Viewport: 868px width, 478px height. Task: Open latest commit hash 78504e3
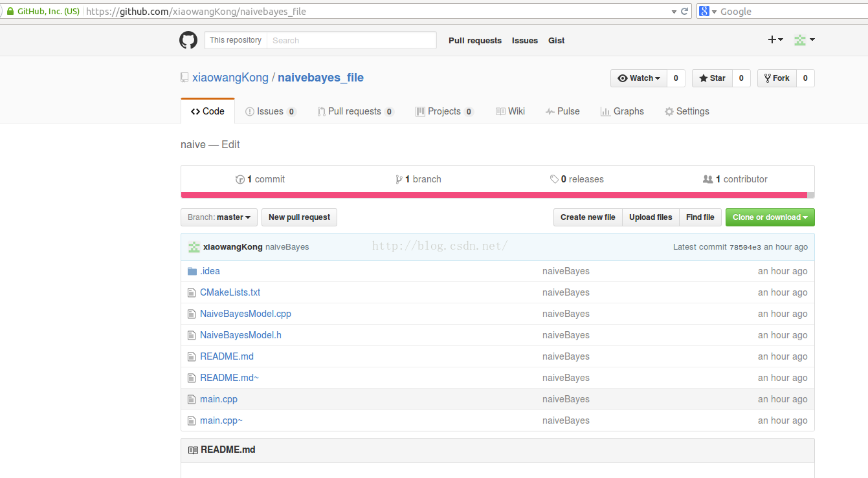click(745, 247)
